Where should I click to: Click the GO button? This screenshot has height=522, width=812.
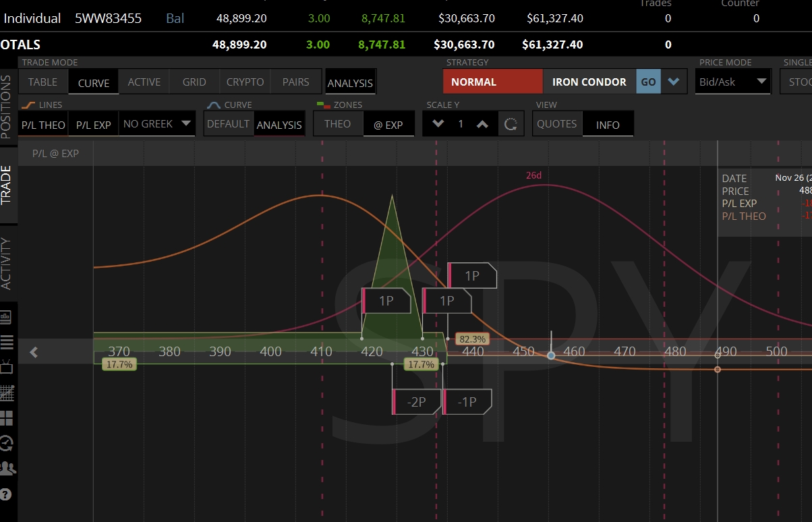[648, 82]
